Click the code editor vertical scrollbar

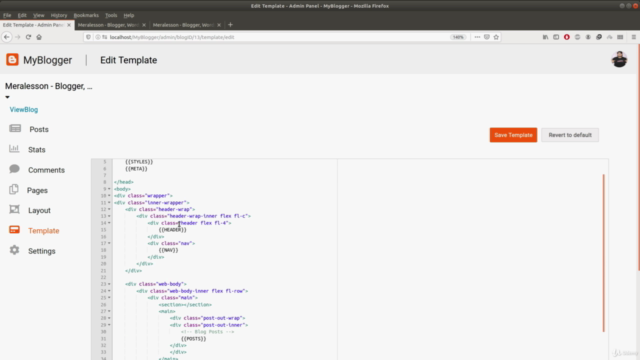(603, 253)
